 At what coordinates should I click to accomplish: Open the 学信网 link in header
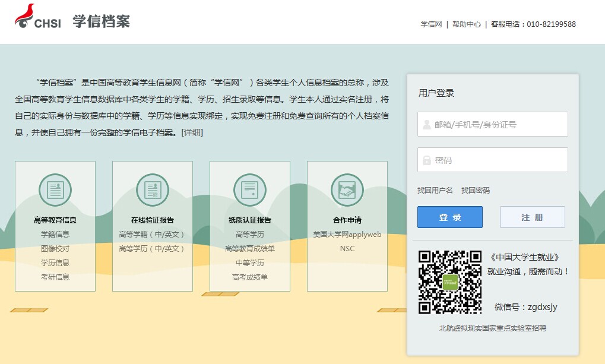click(x=431, y=24)
